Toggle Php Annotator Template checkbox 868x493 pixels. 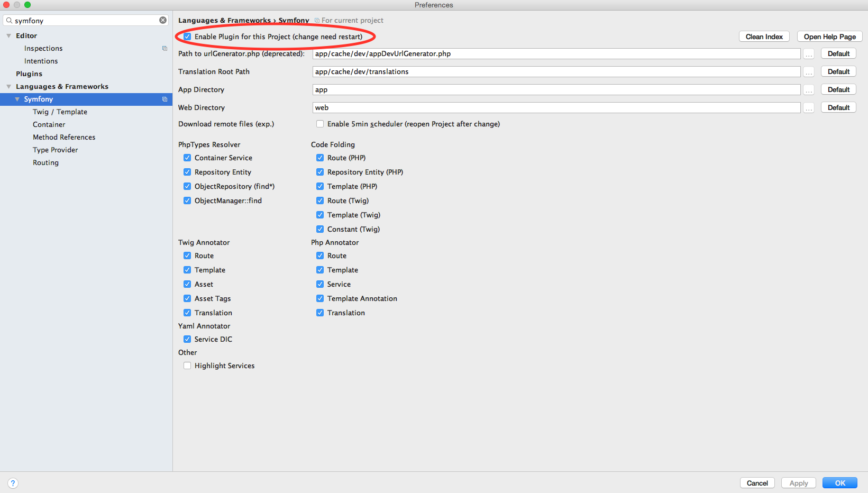click(320, 270)
